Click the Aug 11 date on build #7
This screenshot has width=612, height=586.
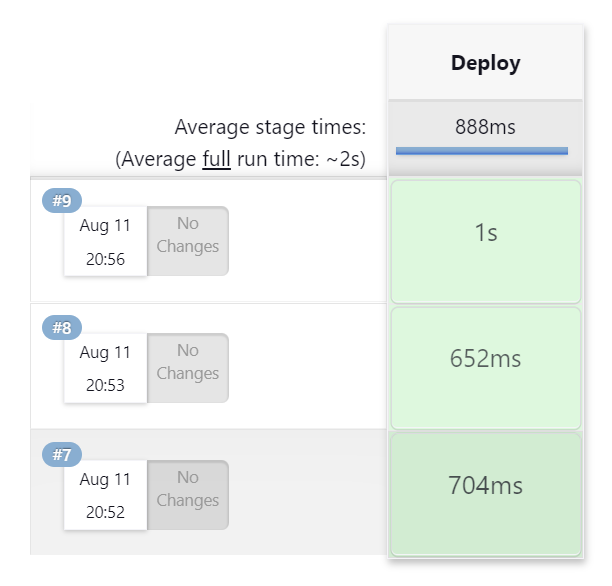coord(105,480)
